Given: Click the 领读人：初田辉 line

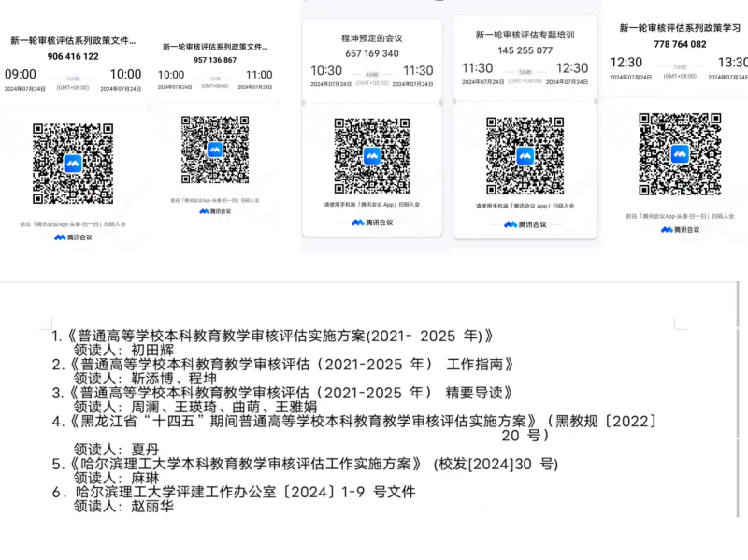Looking at the screenshot, I should (123, 350).
